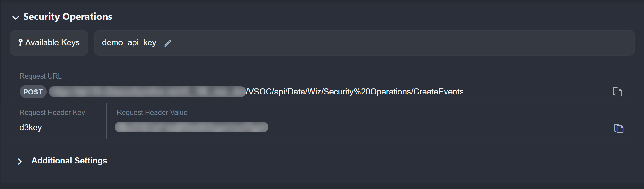Copy the Request URL with the copy icon
This screenshot has width=644, height=189.
pyautogui.click(x=617, y=92)
